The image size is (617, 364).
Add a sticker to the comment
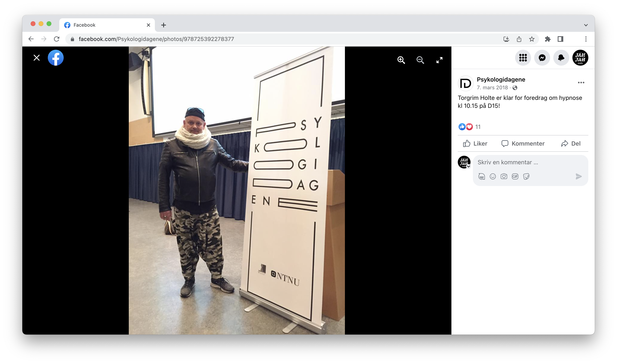point(526,176)
